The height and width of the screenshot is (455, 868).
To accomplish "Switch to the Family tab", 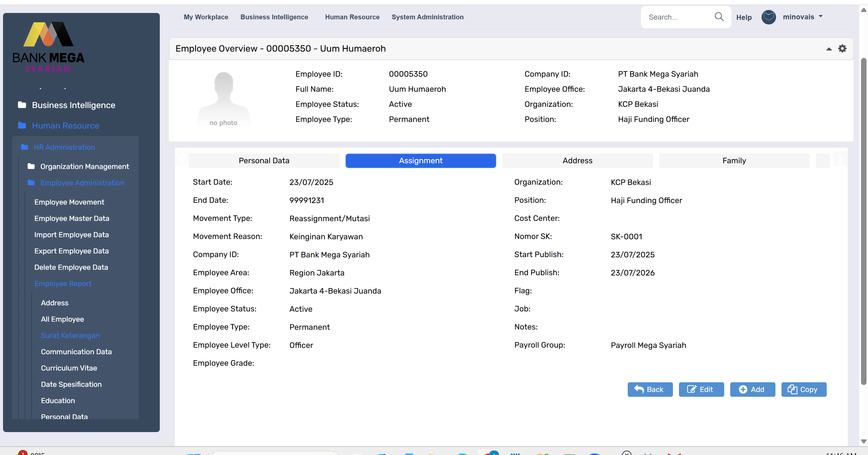I will (734, 161).
